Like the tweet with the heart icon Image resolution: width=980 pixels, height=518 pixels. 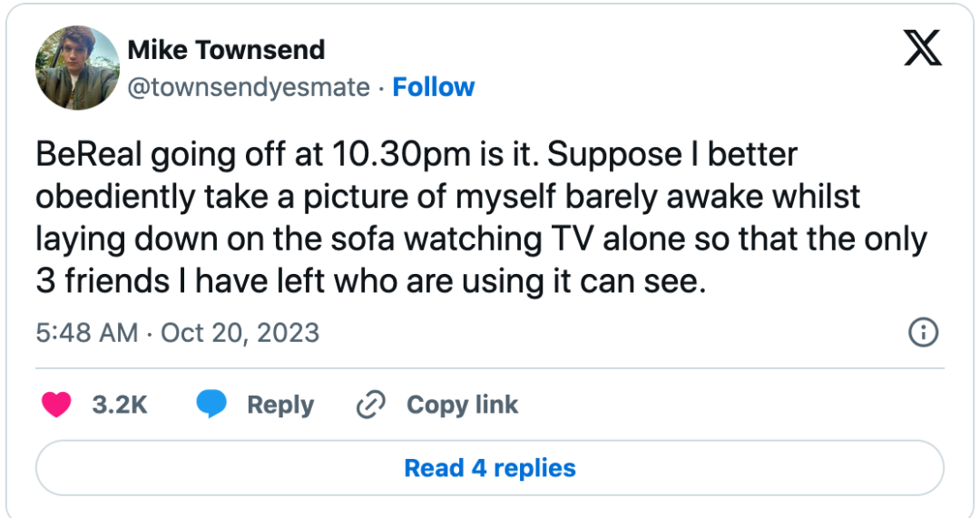(56, 405)
